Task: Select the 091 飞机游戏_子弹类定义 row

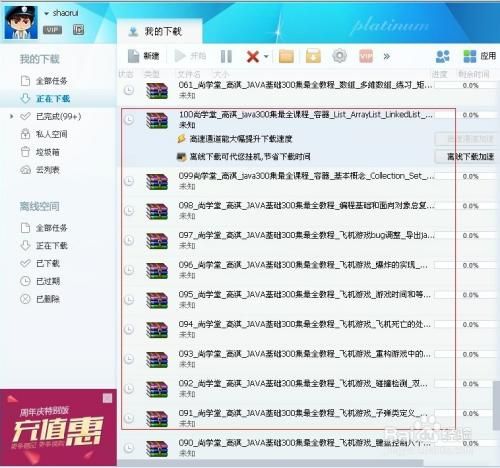Action: pyautogui.click(x=308, y=418)
